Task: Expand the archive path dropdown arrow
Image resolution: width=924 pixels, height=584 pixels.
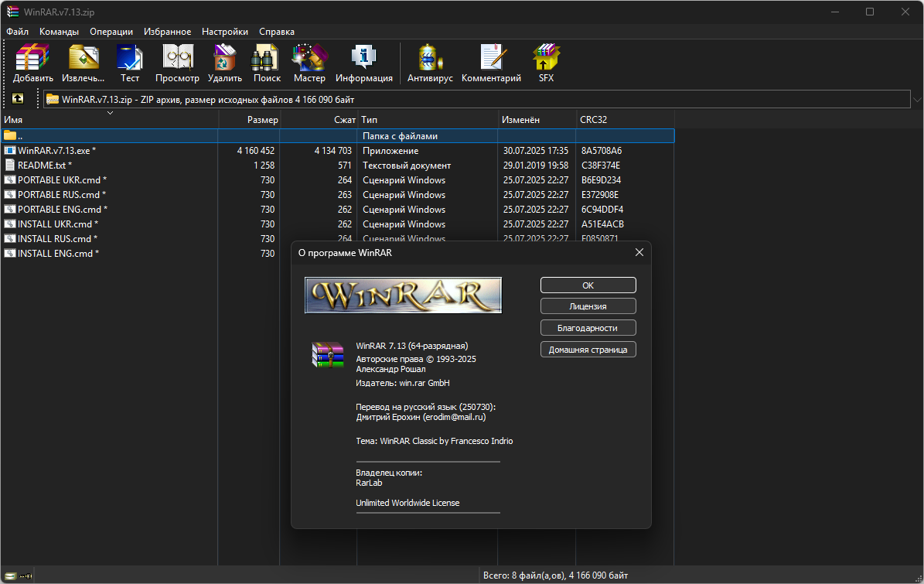Action: pyautogui.click(x=917, y=100)
